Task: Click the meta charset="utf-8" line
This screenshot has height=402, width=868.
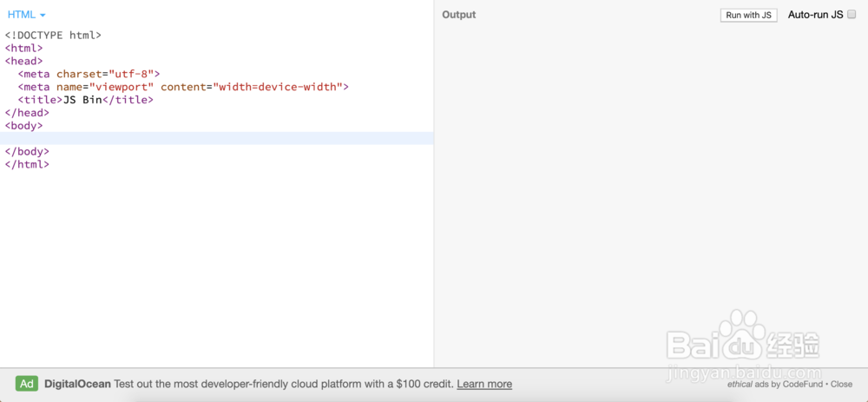Action: pos(89,74)
